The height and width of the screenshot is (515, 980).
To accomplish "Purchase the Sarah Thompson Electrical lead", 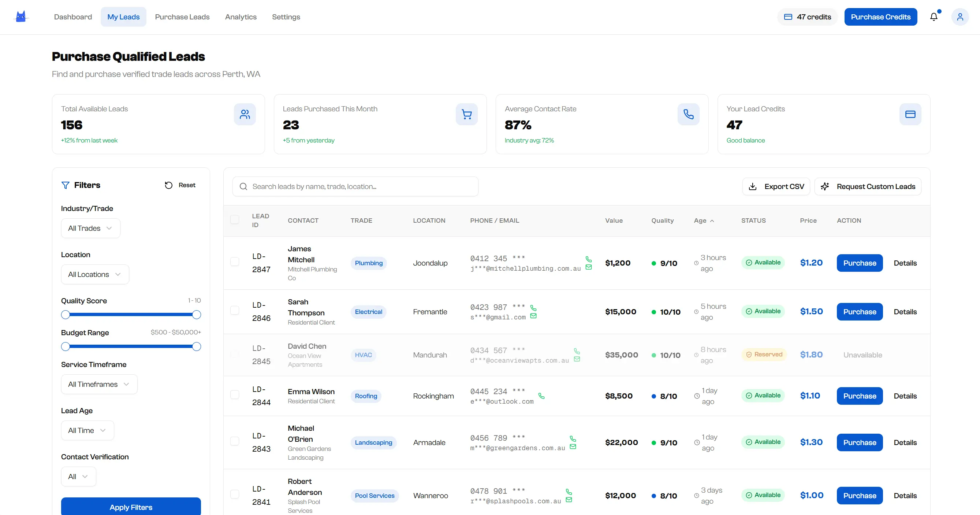I will (x=860, y=312).
